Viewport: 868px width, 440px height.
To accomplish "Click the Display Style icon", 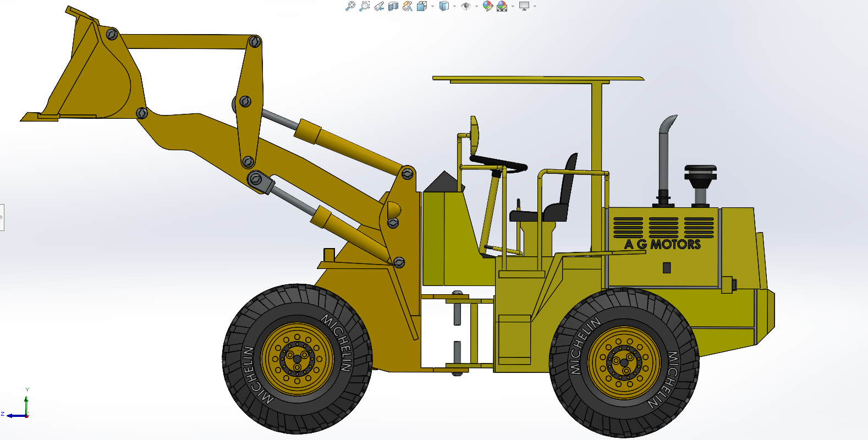I will click(444, 6).
